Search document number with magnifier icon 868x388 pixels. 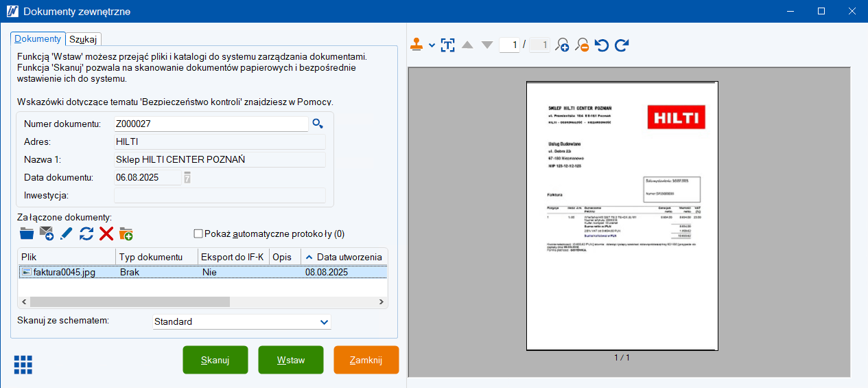tap(317, 124)
